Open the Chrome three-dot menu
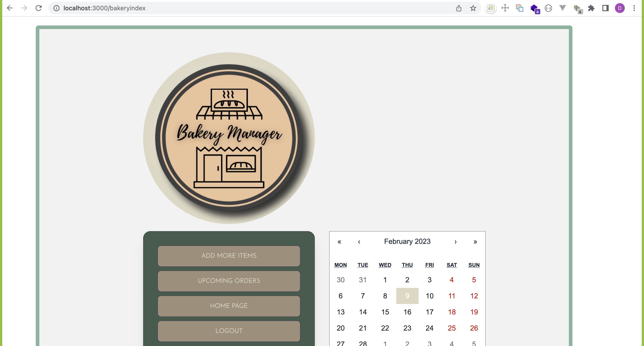 (634, 8)
